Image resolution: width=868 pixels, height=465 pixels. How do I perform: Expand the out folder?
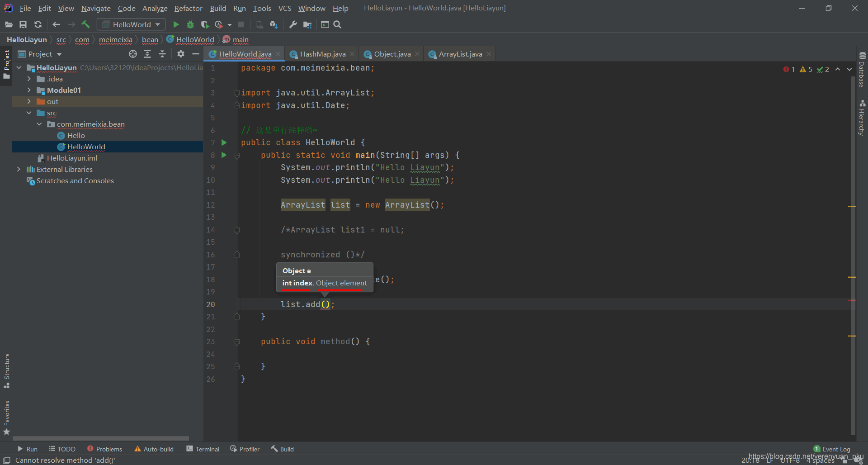tap(29, 101)
